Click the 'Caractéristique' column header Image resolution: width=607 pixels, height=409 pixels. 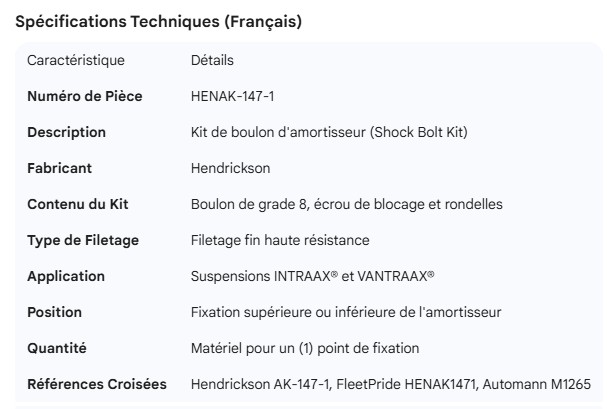tap(76, 61)
